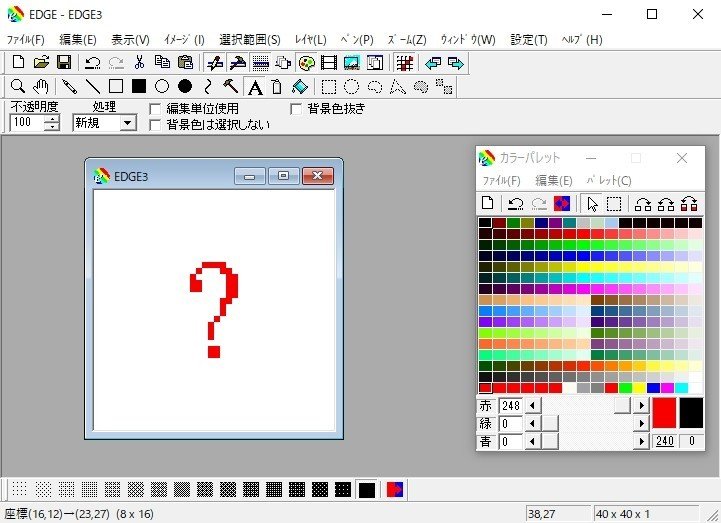Open the 選択範囲(S) menu

[x=250, y=40]
